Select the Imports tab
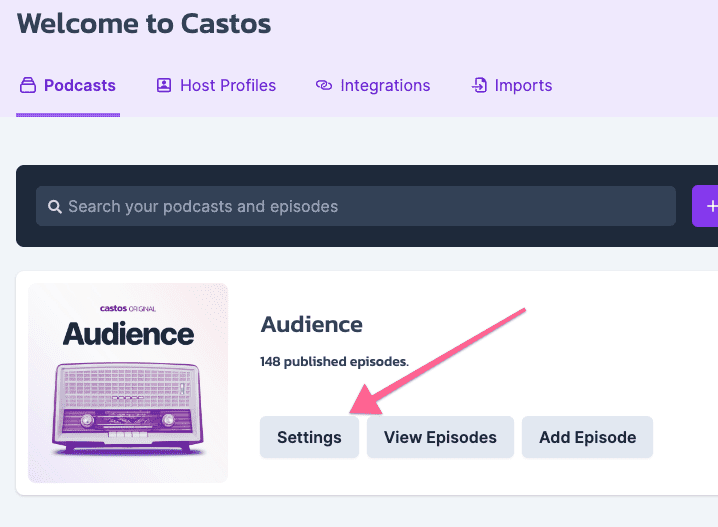718x527 pixels. 523,86
